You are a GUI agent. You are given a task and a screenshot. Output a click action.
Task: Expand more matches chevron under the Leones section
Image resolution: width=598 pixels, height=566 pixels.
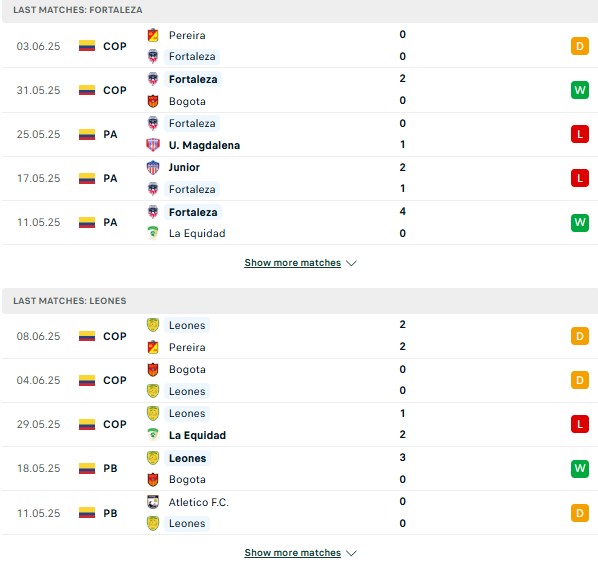pos(351,553)
